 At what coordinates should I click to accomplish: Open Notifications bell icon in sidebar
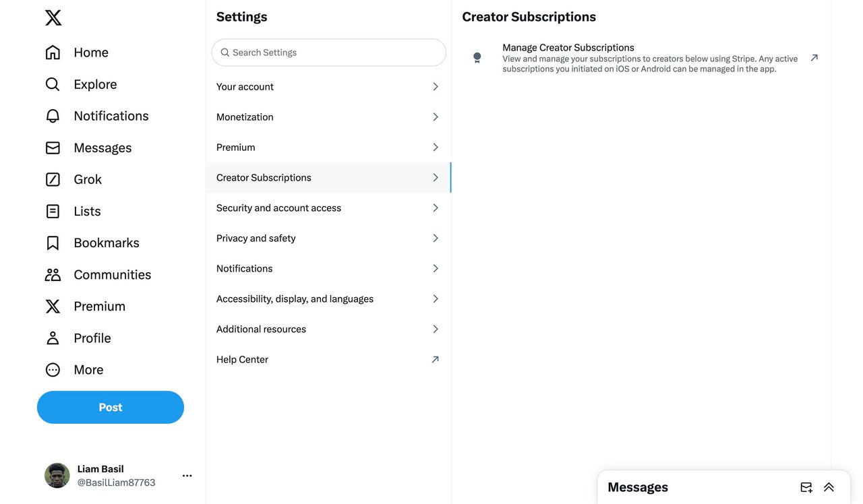(53, 116)
